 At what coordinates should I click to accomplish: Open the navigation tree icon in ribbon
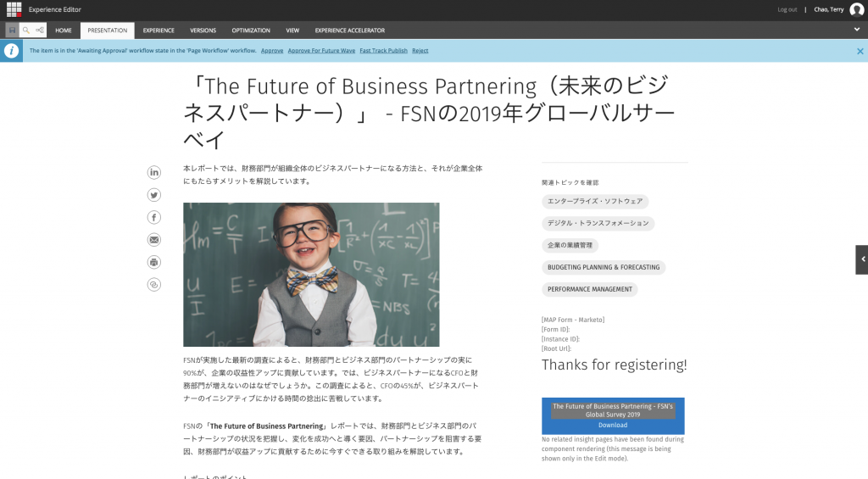coord(40,31)
